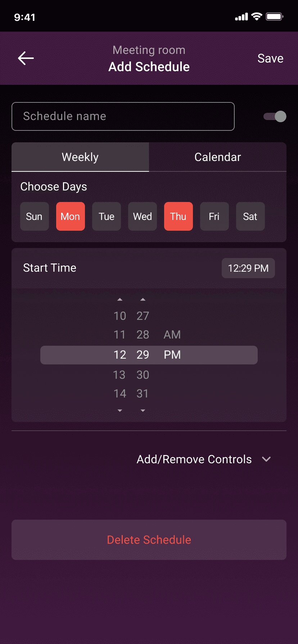Click the hour up arrow
Viewport: 298px width, 644px height.
[x=120, y=299]
